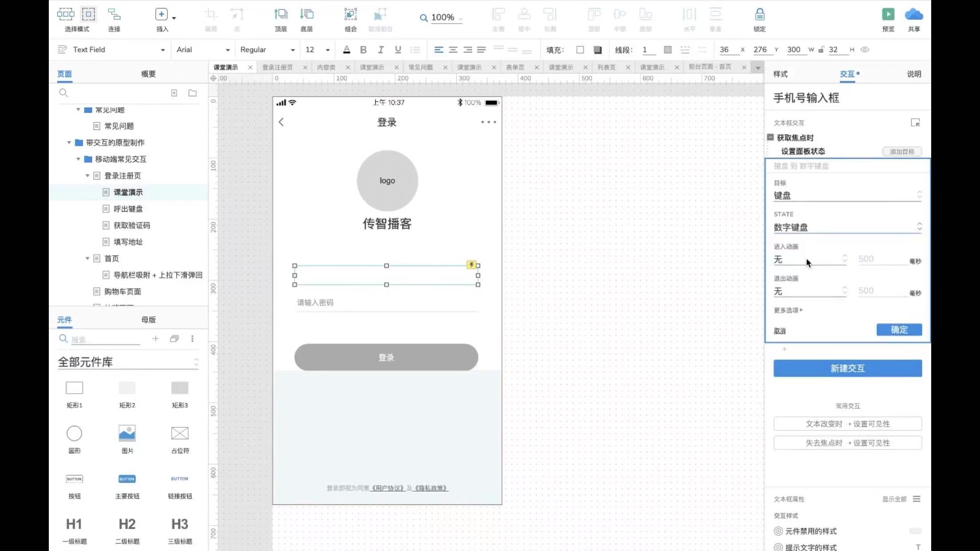This screenshot has height=551, width=980.
Task: Switch to the 样式 tab
Action: tap(780, 74)
